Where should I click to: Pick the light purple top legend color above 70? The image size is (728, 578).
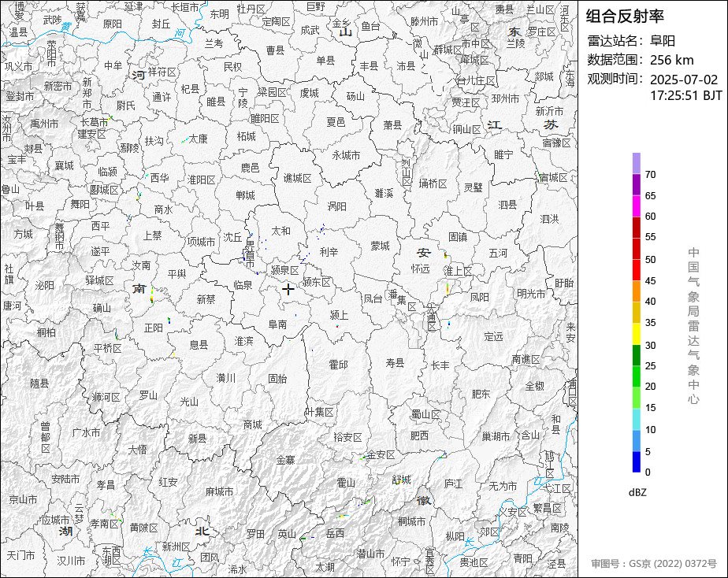pos(637,163)
